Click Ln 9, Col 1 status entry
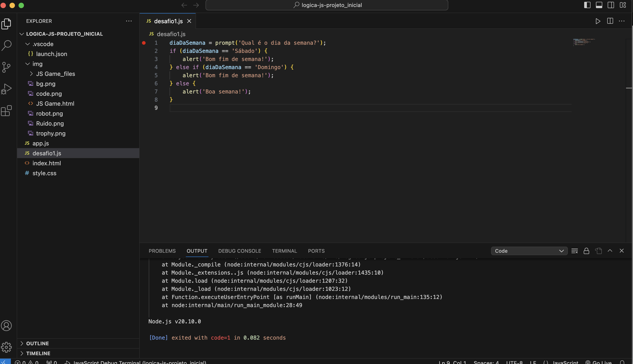The height and width of the screenshot is (364, 633). 452,362
